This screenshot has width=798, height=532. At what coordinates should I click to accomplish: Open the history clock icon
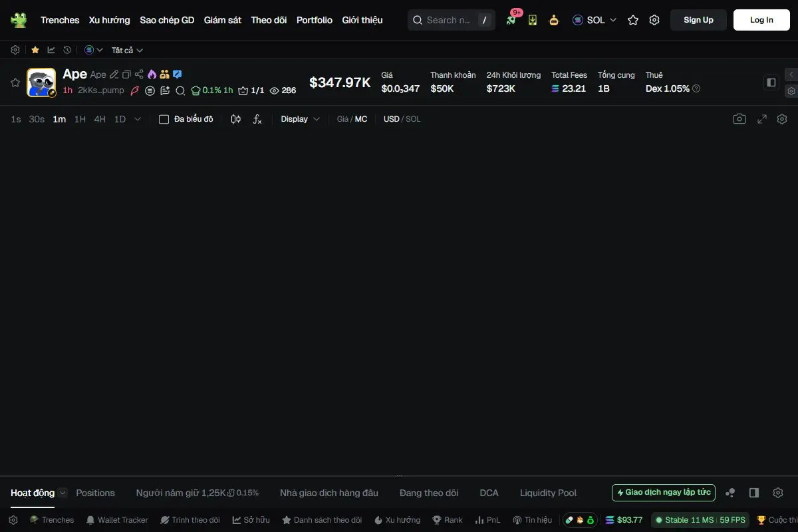pyautogui.click(x=67, y=50)
